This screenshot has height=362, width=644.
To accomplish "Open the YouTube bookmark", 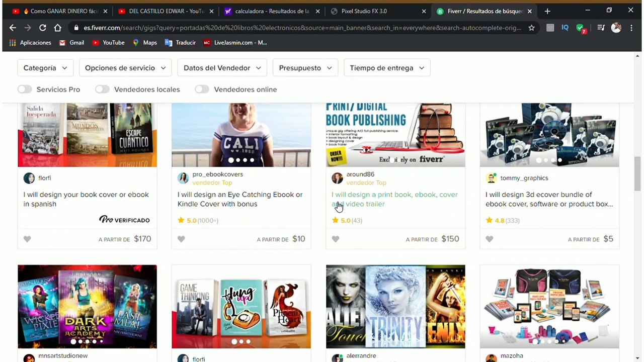I will 108,43.
